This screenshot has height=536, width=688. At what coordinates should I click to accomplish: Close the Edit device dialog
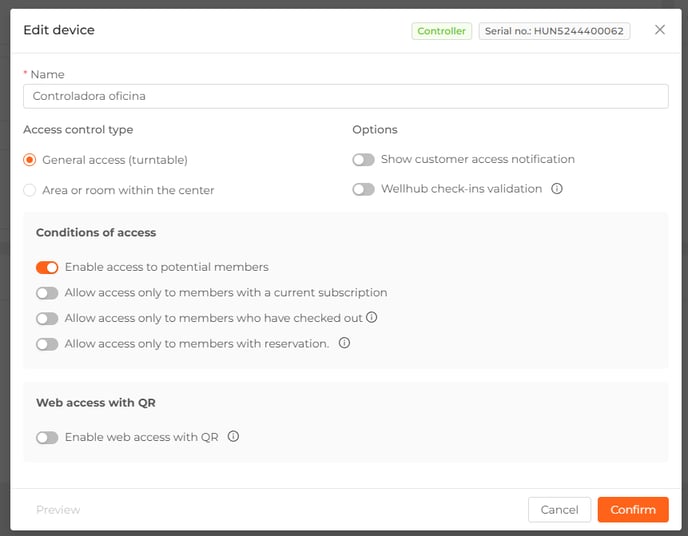tap(659, 30)
